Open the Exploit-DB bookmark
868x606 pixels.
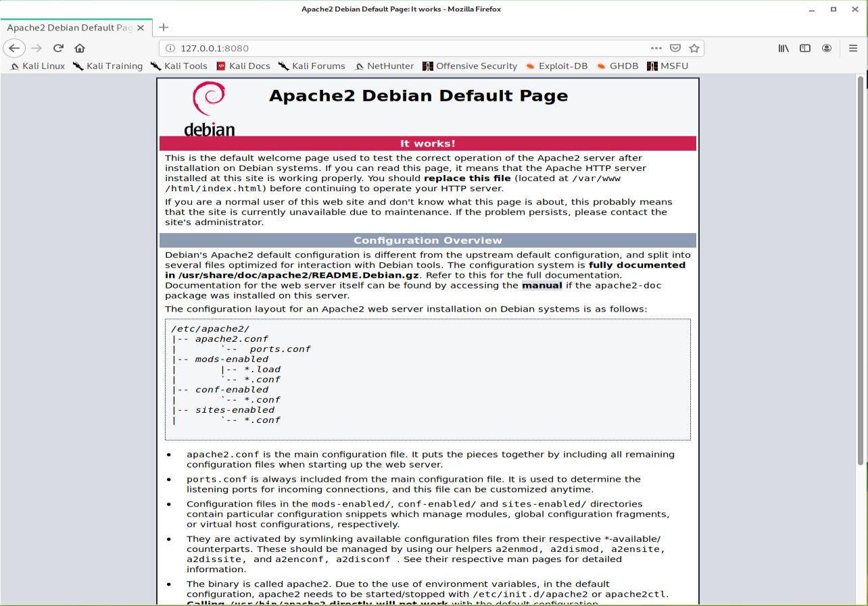(557, 66)
